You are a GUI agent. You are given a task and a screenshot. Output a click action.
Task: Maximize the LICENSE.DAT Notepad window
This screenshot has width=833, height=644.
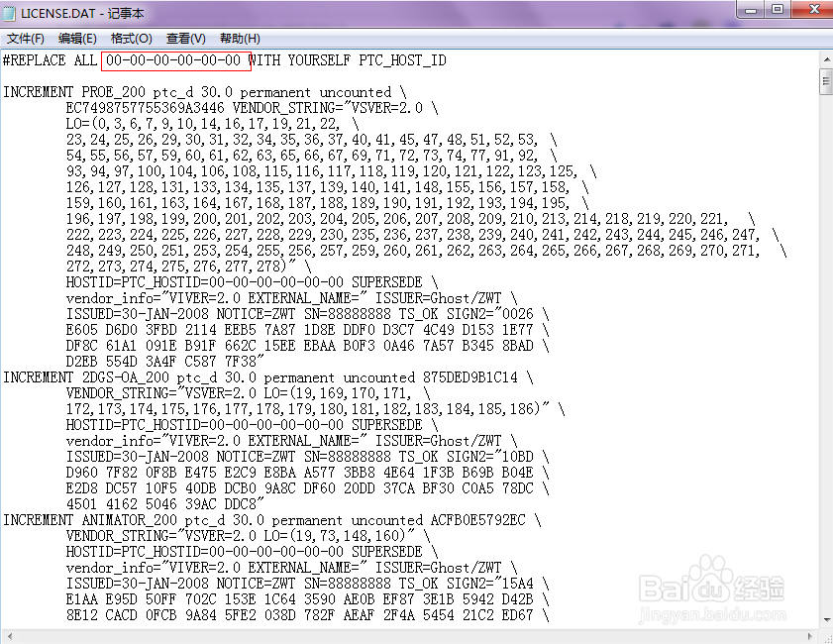tap(778, 10)
